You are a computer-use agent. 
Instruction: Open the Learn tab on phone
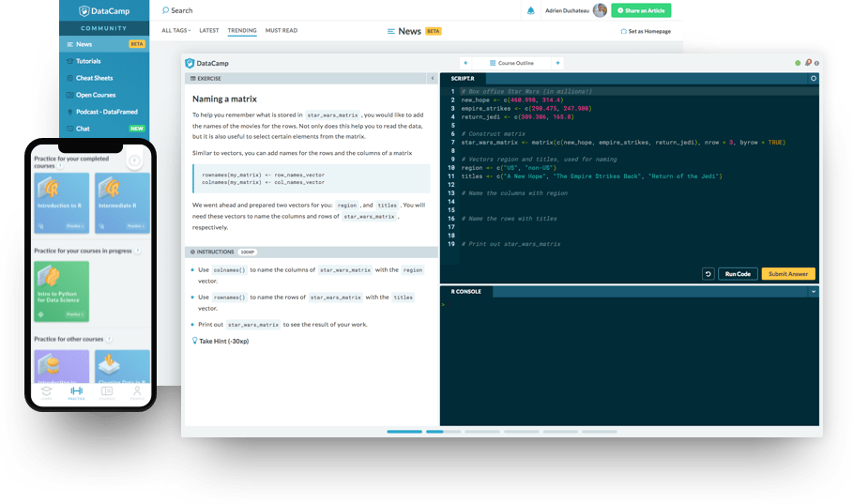click(46, 393)
